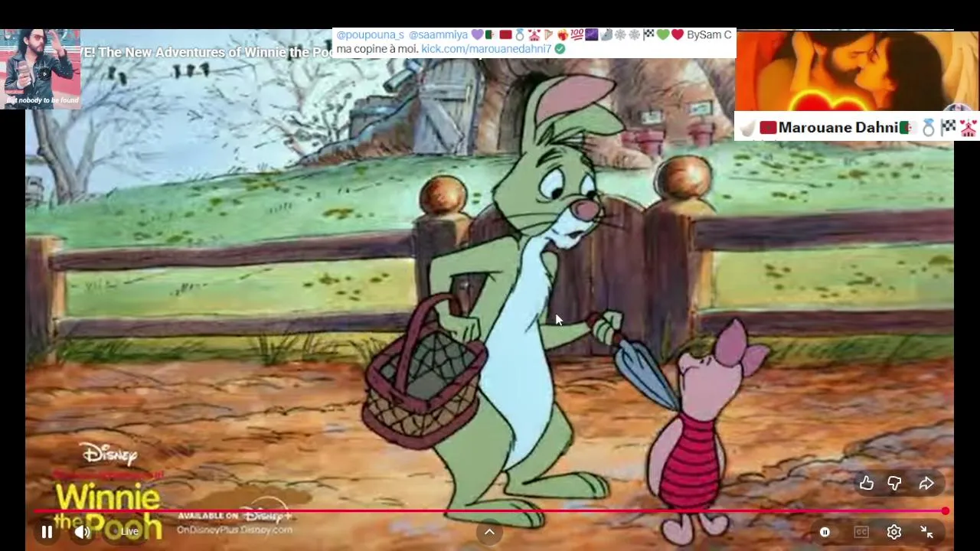The width and height of the screenshot is (980, 551).
Task: Expand the more-videos chevron at the bottom center
Action: [x=489, y=533]
